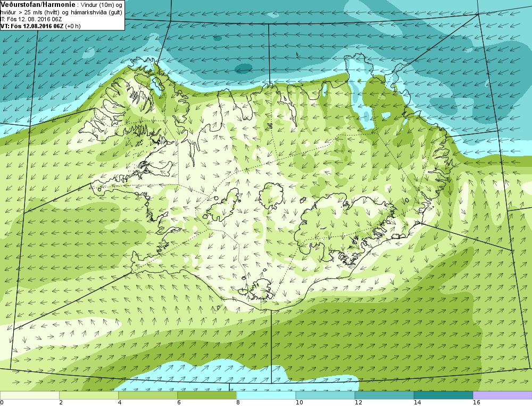This screenshot has width=532, height=406.
Task: Click the purple legend swatch above 16
Action: point(503,395)
